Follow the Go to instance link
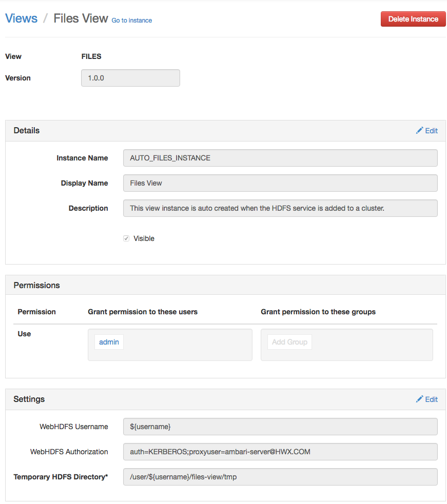This screenshot has width=447, height=504. click(132, 21)
